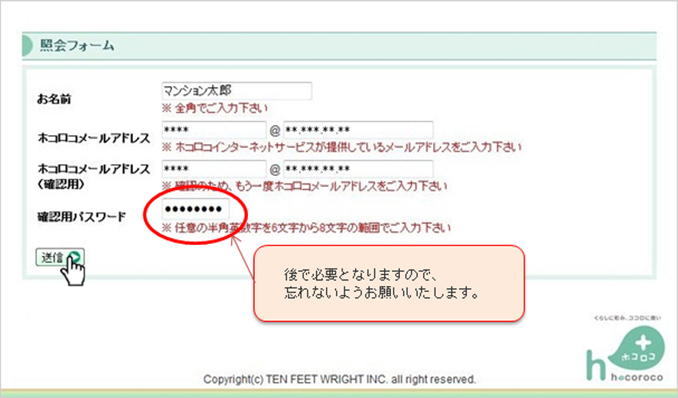678x398 pixels.
Task: Click the ホコロコメールアドレス（確認用） label
Action: click(94, 176)
